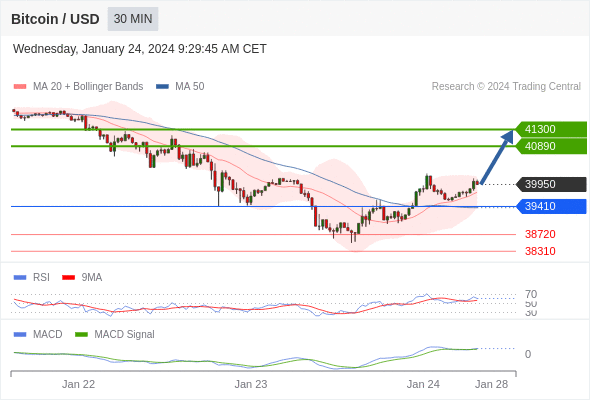Screen dimensions: 590x400
Task: Select the 41300 resistance price tag
Action: tap(551, 129)
